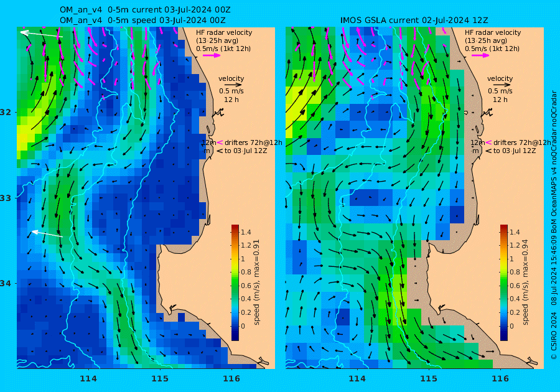Click '1.4' tick on the left colorbar
Image resolution: width=560 pixels, height=392 pixels.
(246, 232)
